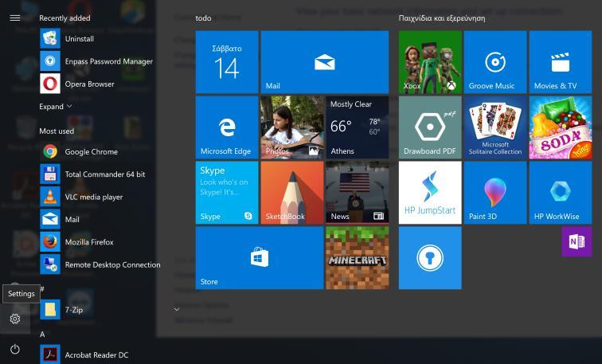Image resolution: width=602 pixels, height=364 pixels.
Task: Open the wide Mail tile
Action: [325, 62]
